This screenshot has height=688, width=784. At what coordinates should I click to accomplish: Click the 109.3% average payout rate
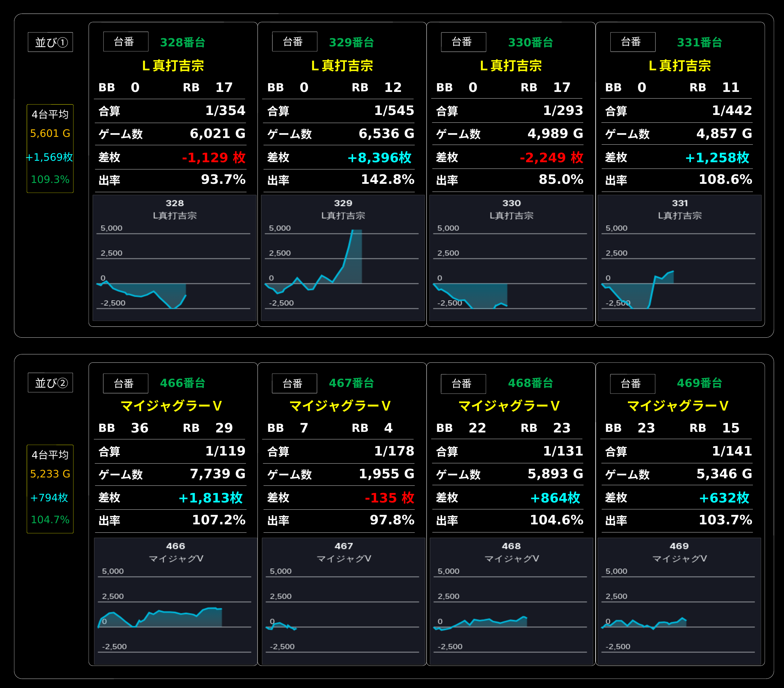point(50,179)
